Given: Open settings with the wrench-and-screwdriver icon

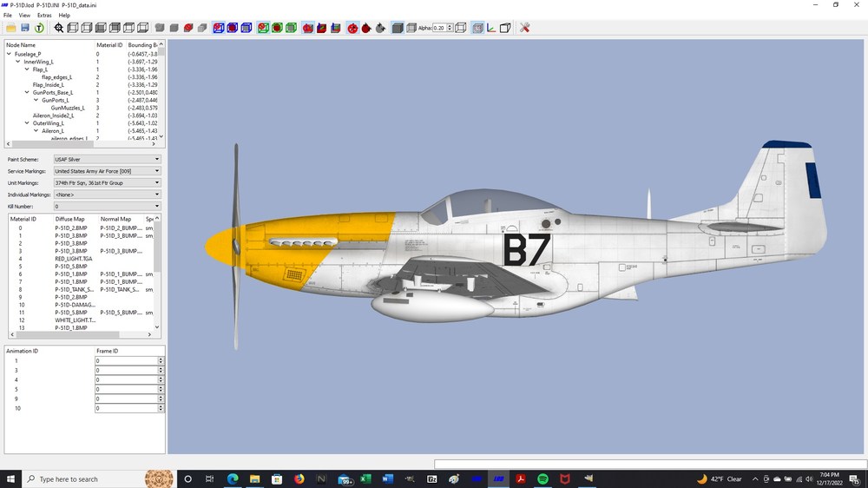Looking at the screenshot, I should click(524, 28).
